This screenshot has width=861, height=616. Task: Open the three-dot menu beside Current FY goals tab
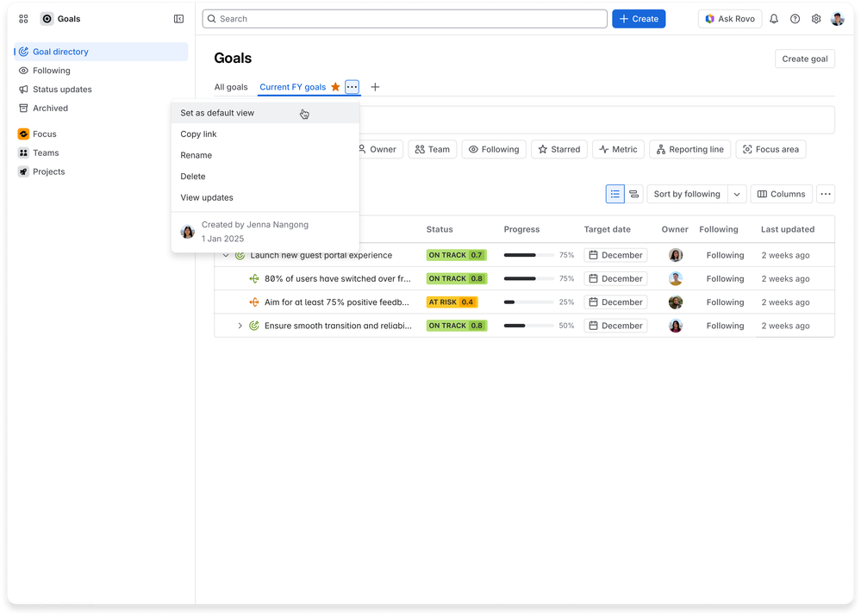(x=352, y=87)
